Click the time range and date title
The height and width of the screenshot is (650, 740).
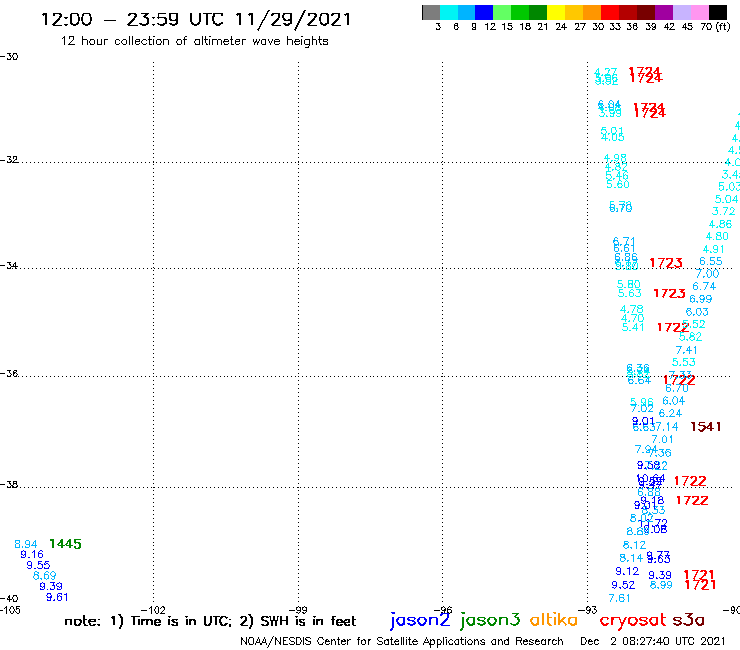tap(196, 19)
